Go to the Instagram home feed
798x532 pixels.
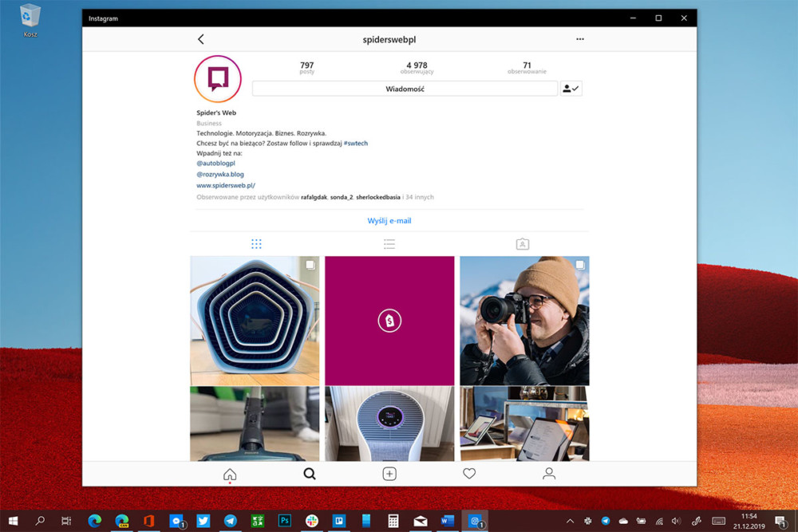click(230, 474)
